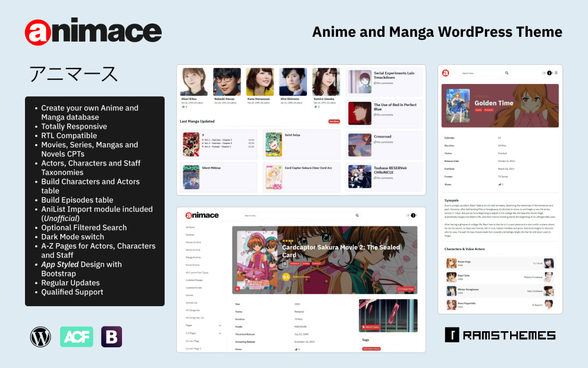Toggle dark mode in the mobile header
The width and height of the screenshot is (588, 368).
pyautogui.click(x=544, y=73)
